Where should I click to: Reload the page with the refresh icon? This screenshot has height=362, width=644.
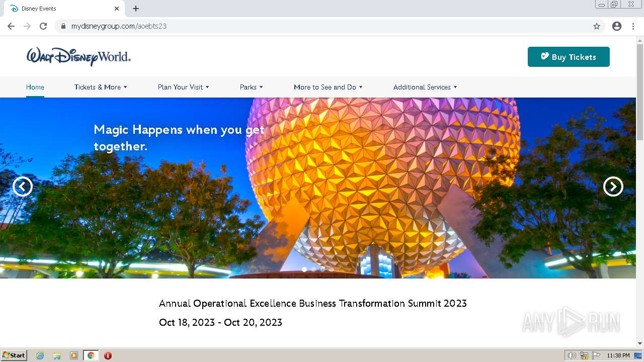pyautogui.click(x=43, y=26)
